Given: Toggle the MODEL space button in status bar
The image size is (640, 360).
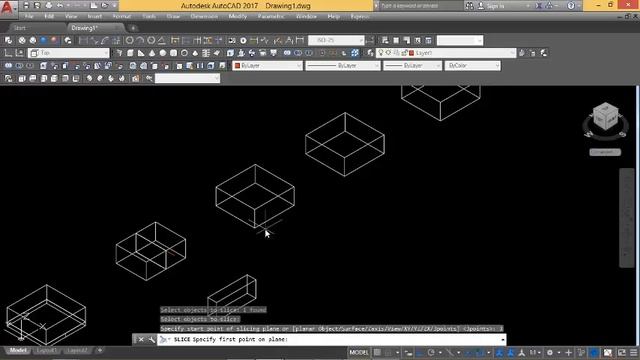Looking at the screenshot, I should pyautogui.click(x=359, y=353).
